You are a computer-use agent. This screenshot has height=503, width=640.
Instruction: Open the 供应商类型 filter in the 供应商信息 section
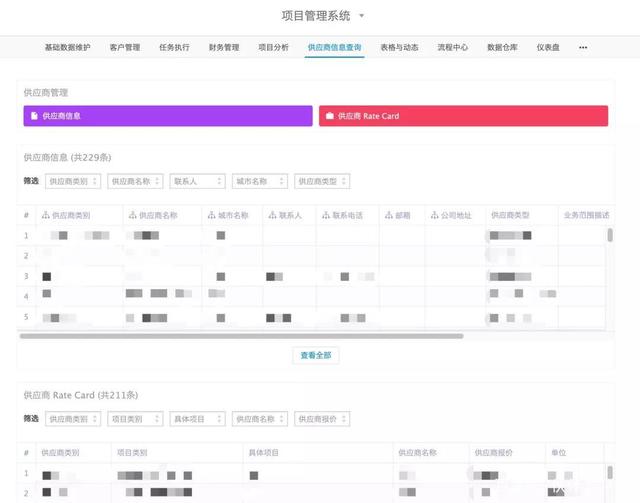[322, 181]
